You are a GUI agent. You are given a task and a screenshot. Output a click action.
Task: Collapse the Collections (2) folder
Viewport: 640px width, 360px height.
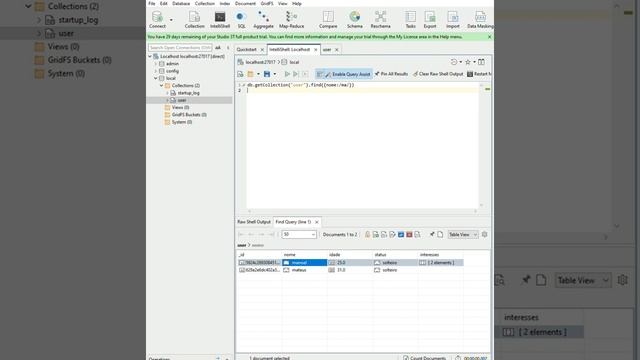pyautogui.click(x=162, y=85)
